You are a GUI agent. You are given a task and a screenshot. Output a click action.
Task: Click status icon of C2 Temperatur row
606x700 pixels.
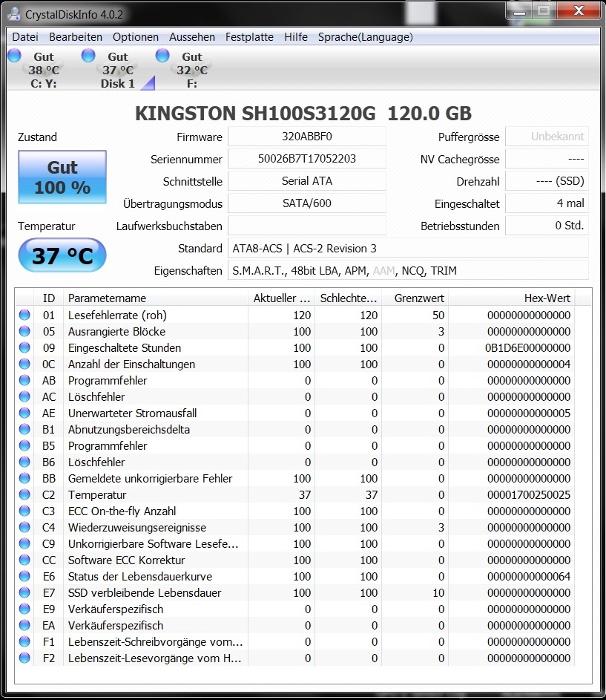[x=24, y=494]
